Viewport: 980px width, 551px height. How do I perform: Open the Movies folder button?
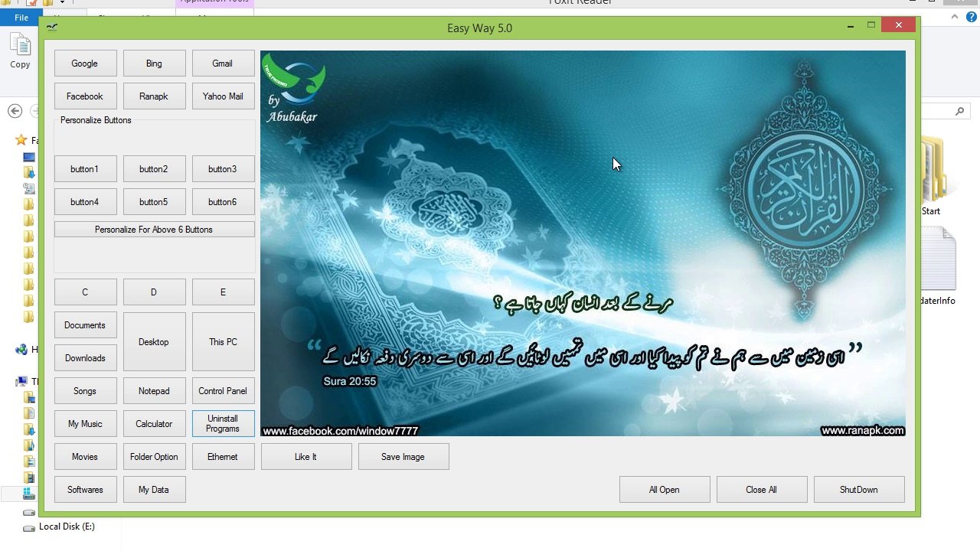coord(85,457)
